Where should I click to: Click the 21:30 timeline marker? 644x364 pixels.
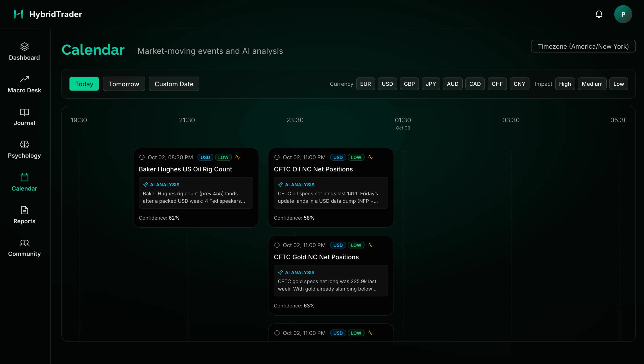[x=187, y=120]
